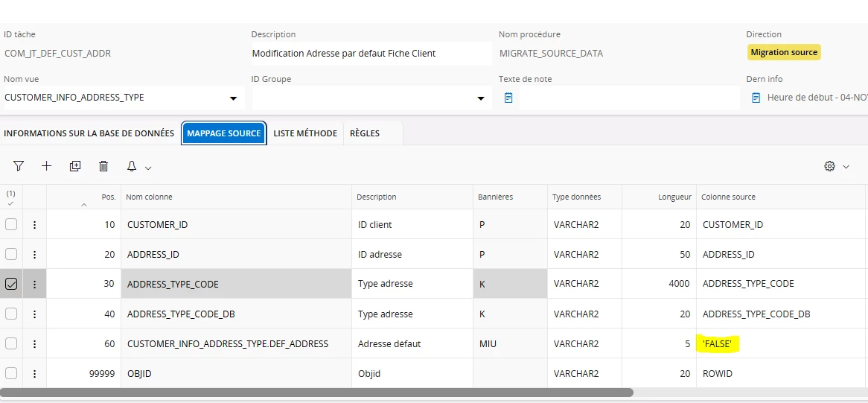Open row menu for ADDRESS_TYPE_CODE
Viewport: 868px width, 403px height.
(34, 284)
